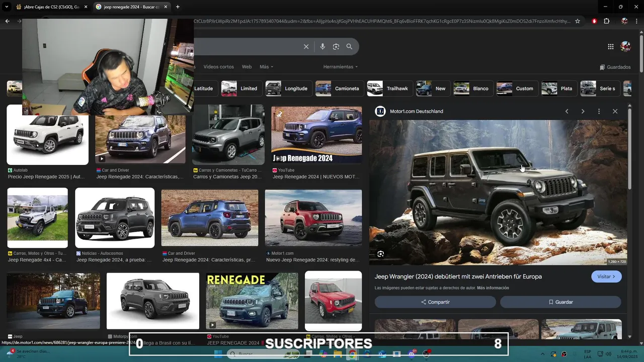Open Motor1.com red Jeep Renegade thumbnail

[313, 218]
